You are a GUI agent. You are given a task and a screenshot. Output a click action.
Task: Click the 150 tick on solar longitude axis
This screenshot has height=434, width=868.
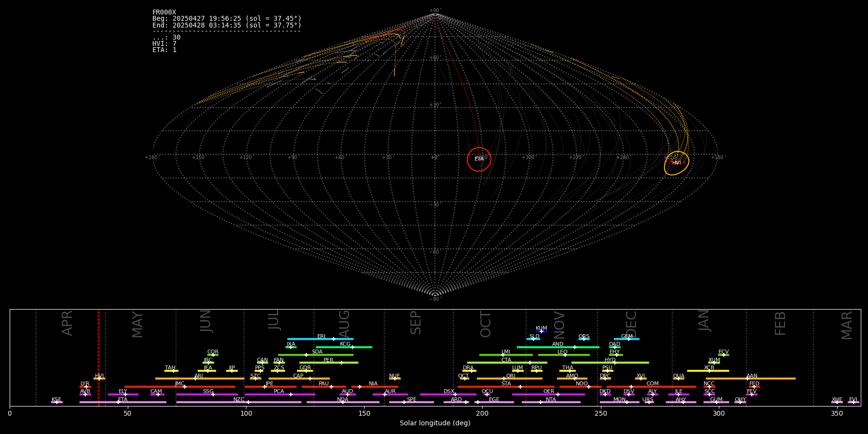point(364,413)
